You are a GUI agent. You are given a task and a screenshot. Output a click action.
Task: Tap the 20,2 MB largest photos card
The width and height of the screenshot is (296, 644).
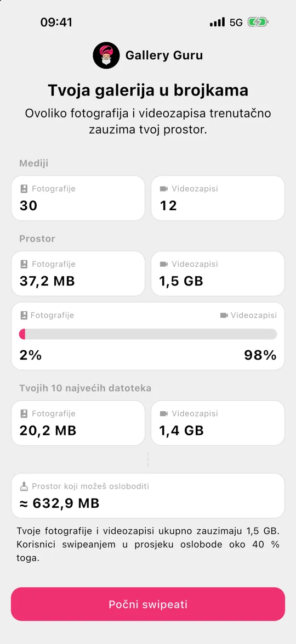click(x=78, y=423)
